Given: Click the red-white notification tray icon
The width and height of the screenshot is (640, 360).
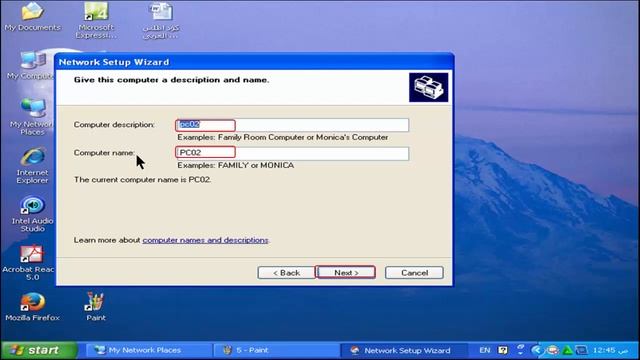Looking at the screenshot, I should click(x=552, y=351).
